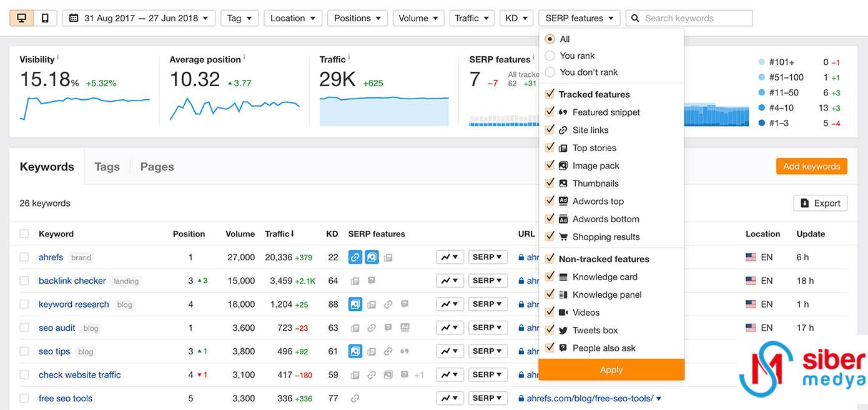Open the KD filter dropdown
This screenshot has height=410, width=868.
click(x=516, y=18)
